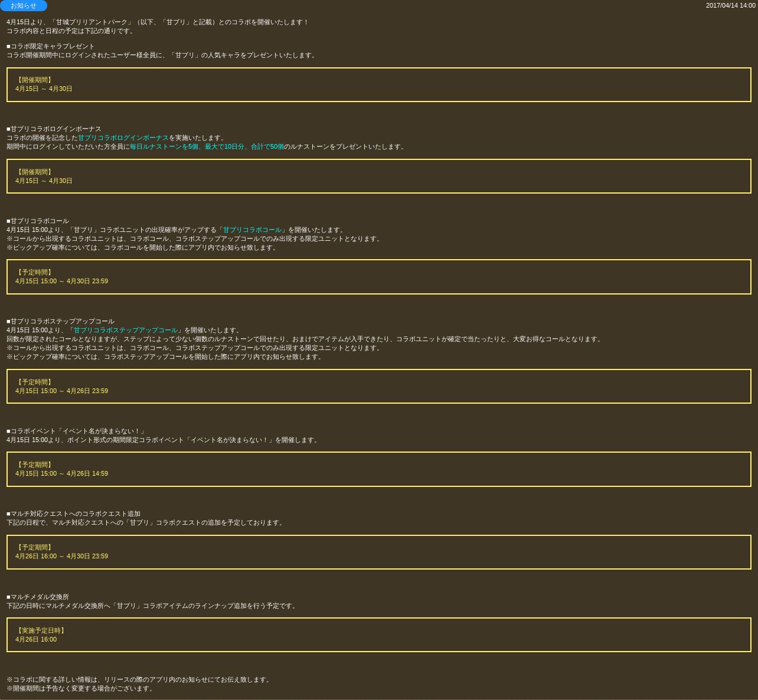Screen dimensions: 758x700
Task: Click the ■甘ブリコラボログインボーナス heading
Action: tap(54, 129)
